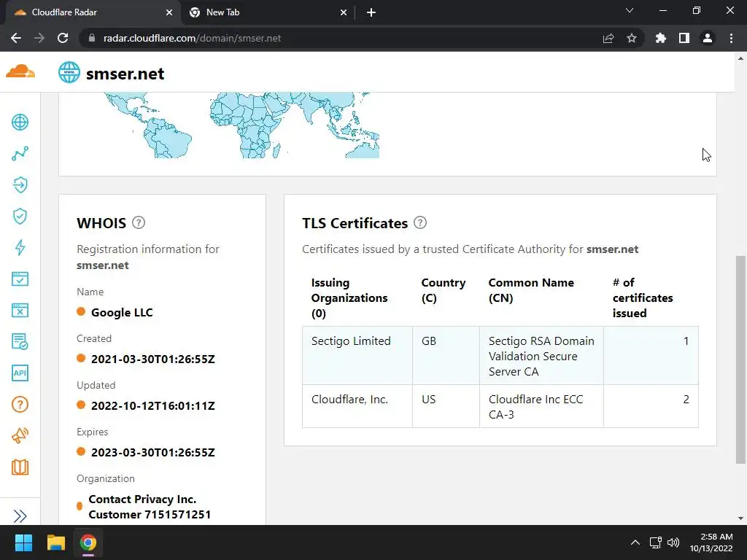Image resolution: width=747 pixels, height=560 pixels.
Task: Open the Chrome profile avatar icon
Action: point(708,38)
